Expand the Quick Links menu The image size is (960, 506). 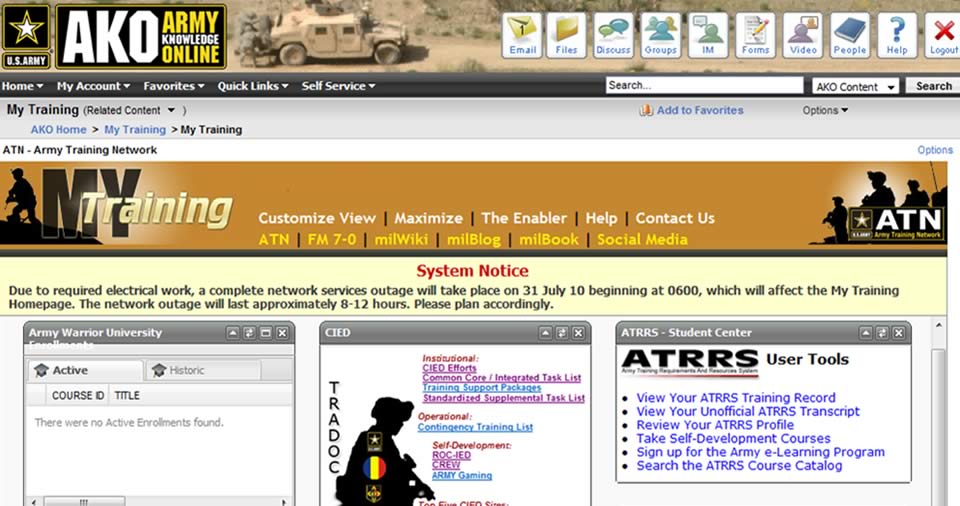253,86
